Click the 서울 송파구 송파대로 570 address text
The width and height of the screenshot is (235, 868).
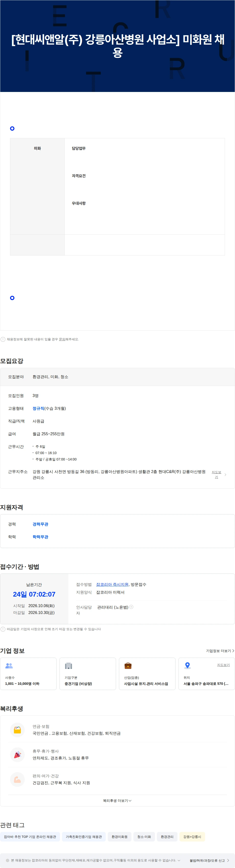[x=206, y=684]
